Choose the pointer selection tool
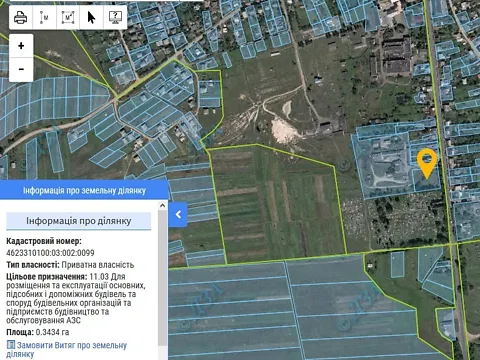Screen dimensions: 480x360 click(x=91, y=17)
